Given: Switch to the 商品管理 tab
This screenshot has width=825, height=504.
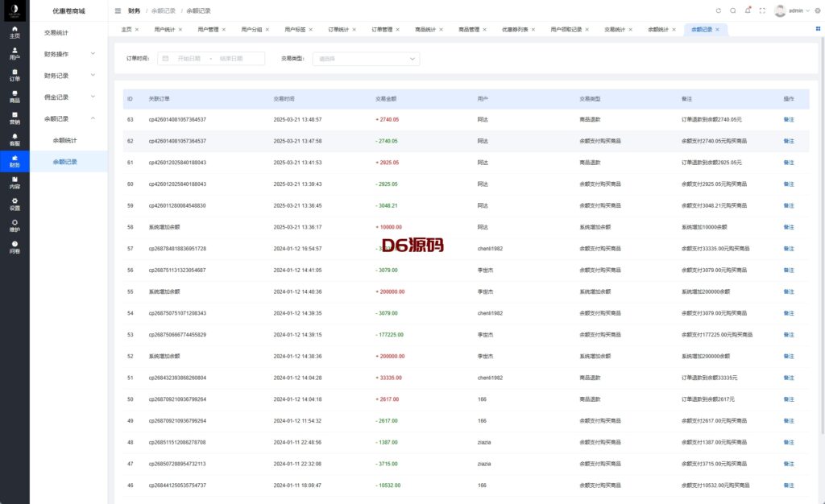Looking at the screenshot, I should pos(469,30).
